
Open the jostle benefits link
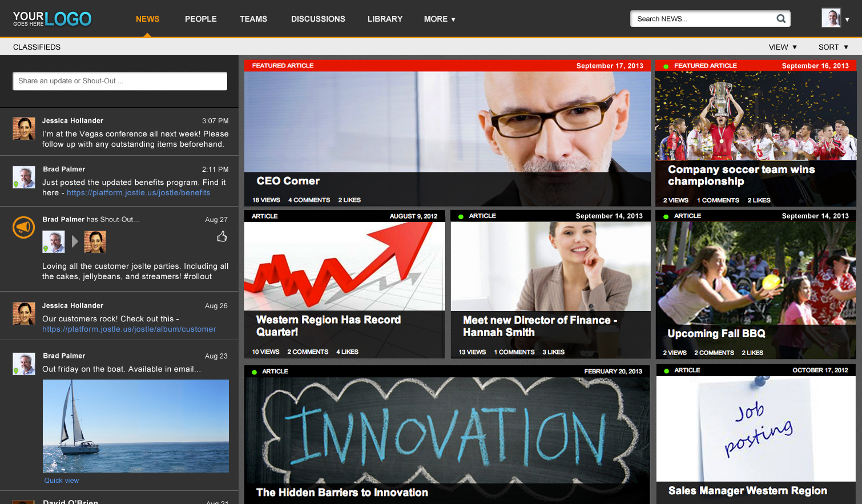point(138,193)
